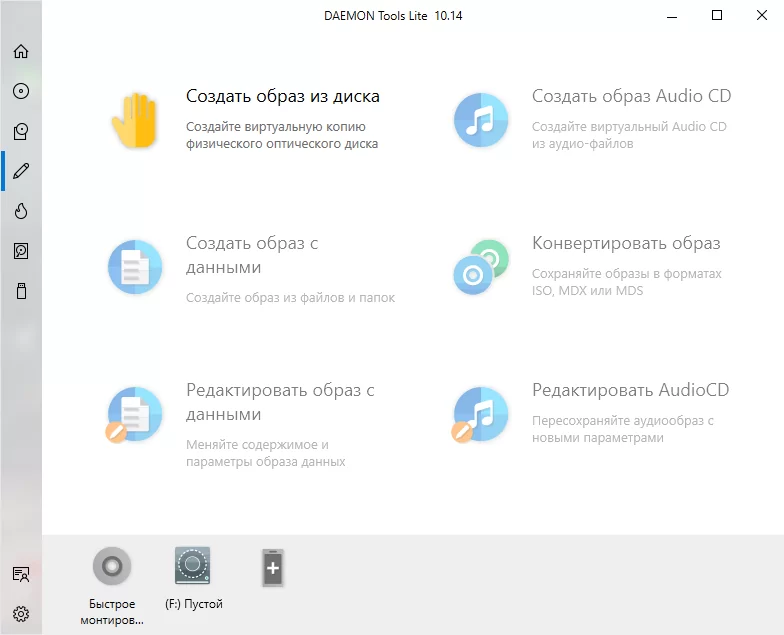Choose 'Создать образ с данными' option
Viewport: 784px width, 635px height.
point(252,255)
